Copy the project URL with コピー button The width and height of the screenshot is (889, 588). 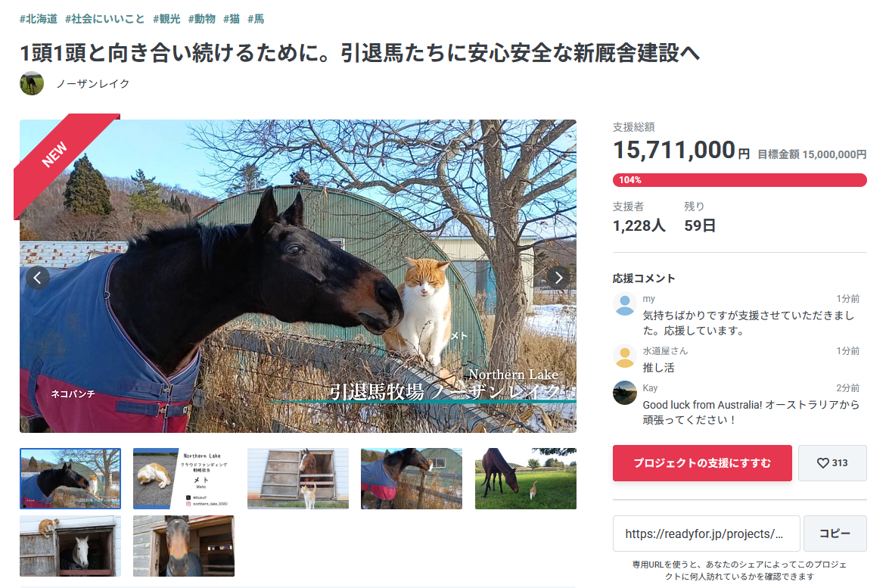pyautogui.click(x=835, y=534)
